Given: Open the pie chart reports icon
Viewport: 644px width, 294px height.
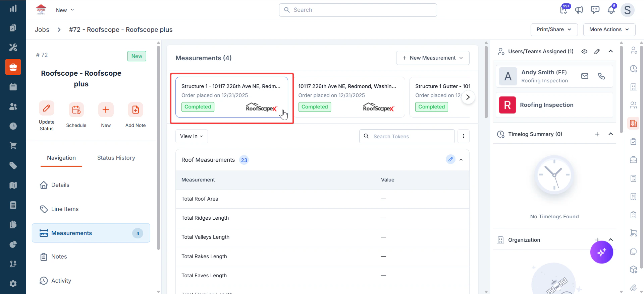Looking at the screenshot, I should coord(13,244).
